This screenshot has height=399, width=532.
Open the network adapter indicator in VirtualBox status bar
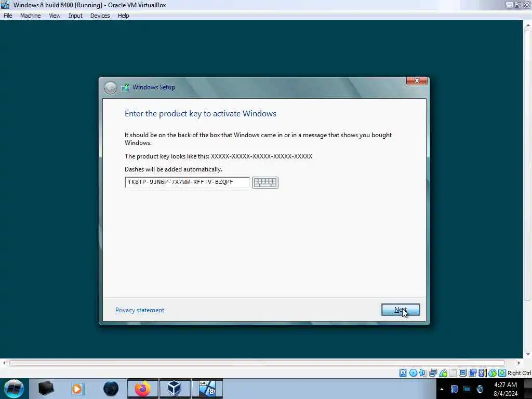click(x=433, y=373)
